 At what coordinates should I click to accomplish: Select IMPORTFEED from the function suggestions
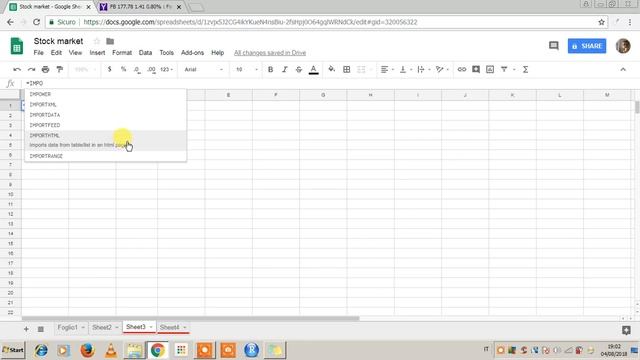point(106,125)
